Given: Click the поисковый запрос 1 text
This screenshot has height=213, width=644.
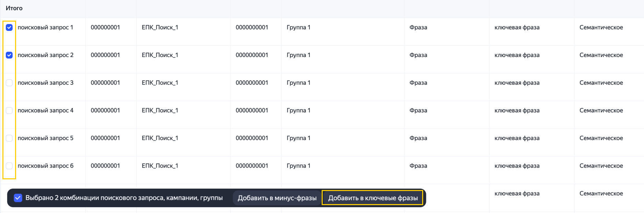Looking at the screenshot, I should tap(45, 27).
